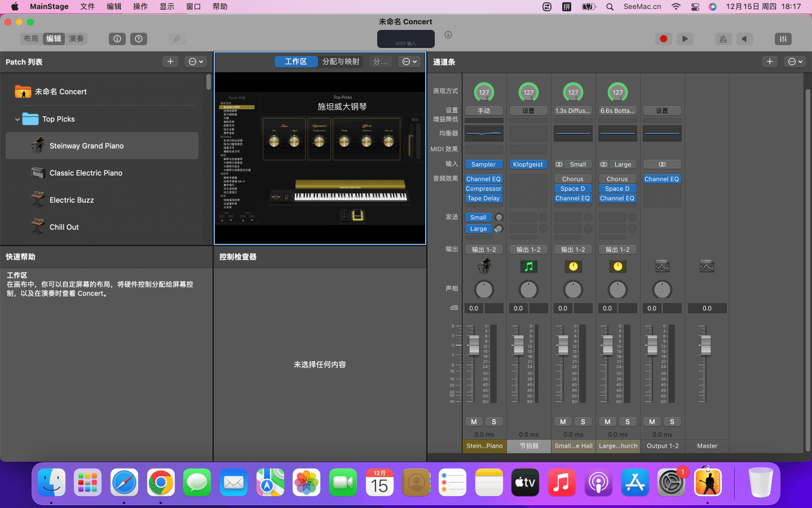812x508 pixels.
Task: Open the Music app from the Dock
Action: 562,483
